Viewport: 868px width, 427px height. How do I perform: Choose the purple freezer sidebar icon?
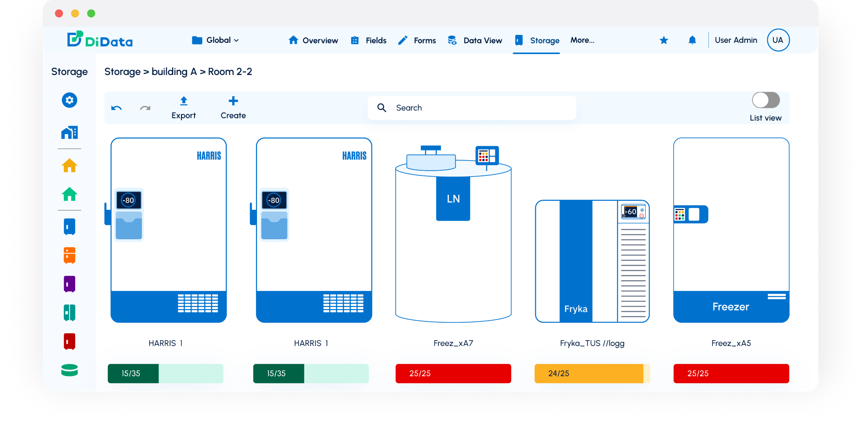[69, 284]
